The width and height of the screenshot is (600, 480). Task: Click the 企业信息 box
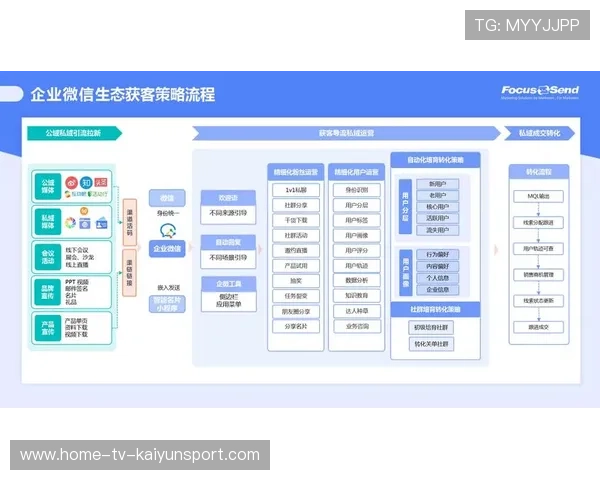(x=437, y=290)
